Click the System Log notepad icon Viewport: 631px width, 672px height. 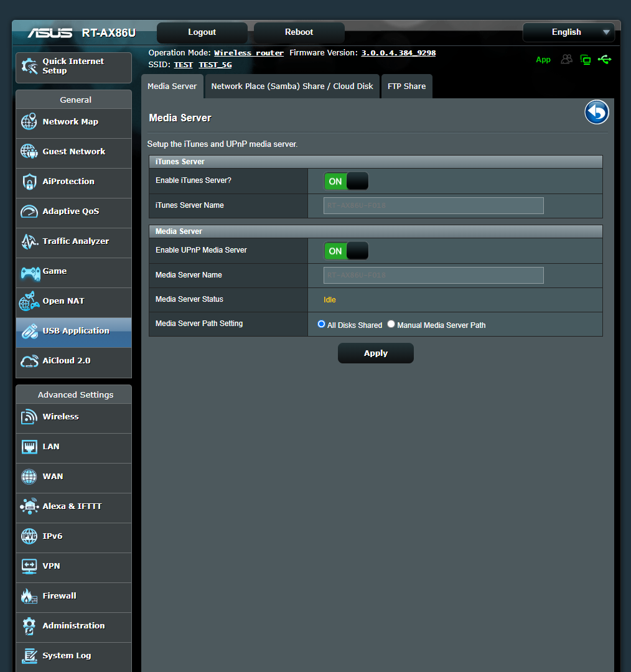(x=30, y=656)
